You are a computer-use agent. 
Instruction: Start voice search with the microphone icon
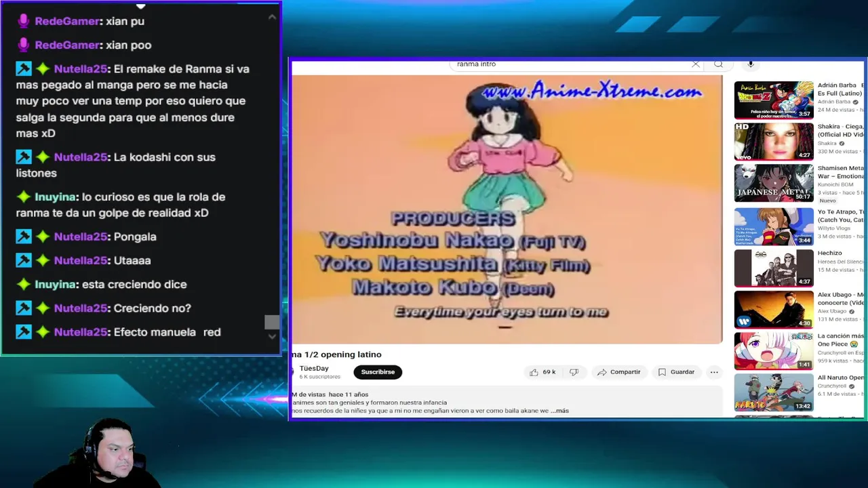751,64
